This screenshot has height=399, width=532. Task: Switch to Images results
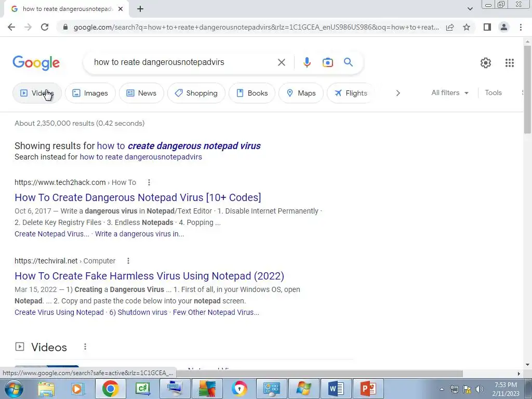(90, 93)
